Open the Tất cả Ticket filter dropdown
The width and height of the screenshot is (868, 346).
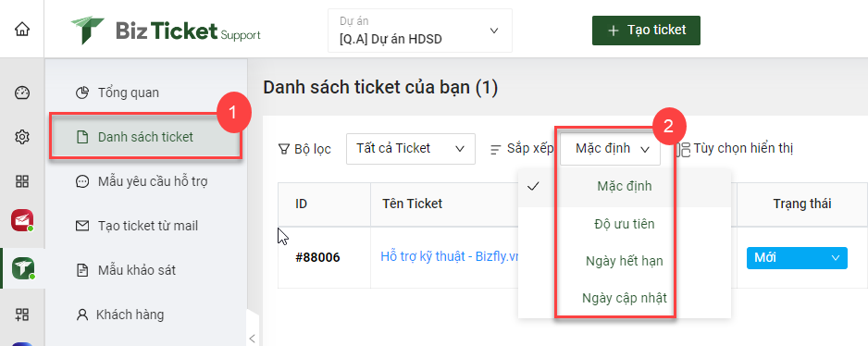411,148
